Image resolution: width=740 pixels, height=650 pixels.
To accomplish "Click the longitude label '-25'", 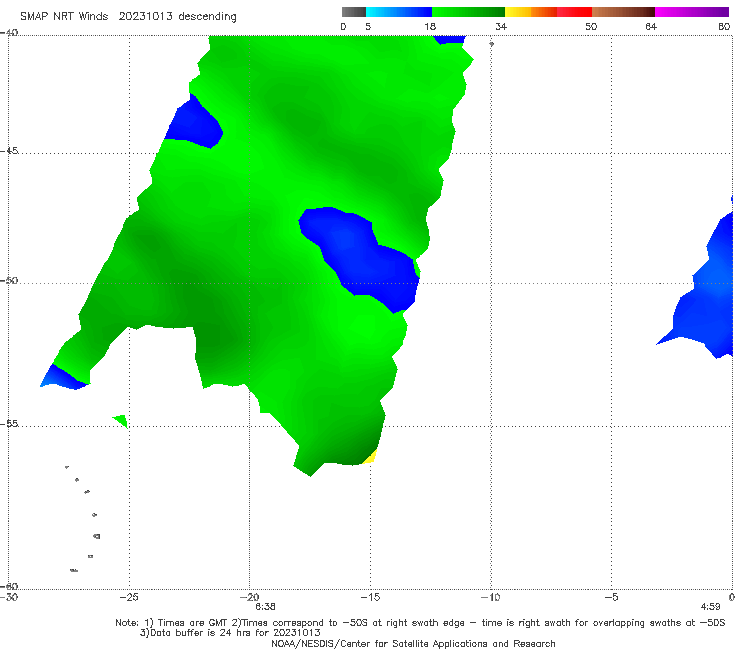I will point(129,597).
